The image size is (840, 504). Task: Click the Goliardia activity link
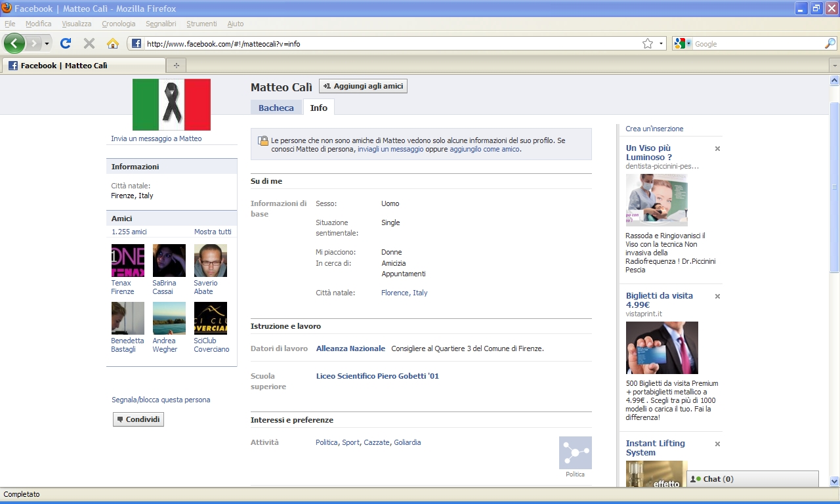pos(408,442)
